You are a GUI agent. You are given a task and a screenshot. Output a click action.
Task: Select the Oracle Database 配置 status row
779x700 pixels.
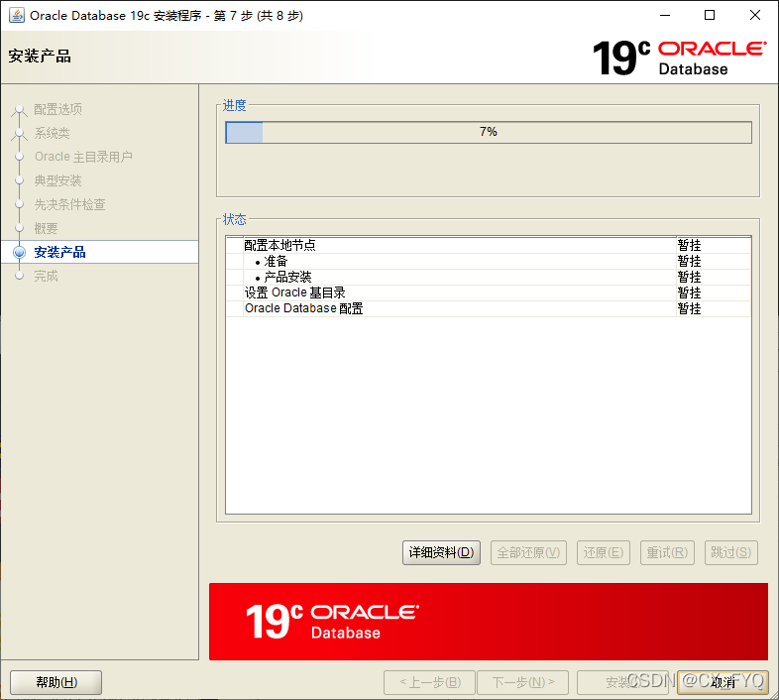(x=303, y=308)
